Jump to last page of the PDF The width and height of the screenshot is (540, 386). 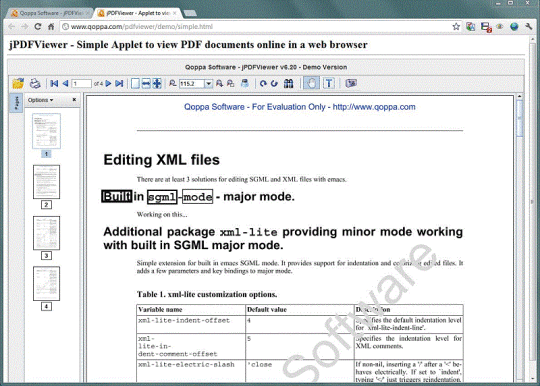tap(119, 83)
